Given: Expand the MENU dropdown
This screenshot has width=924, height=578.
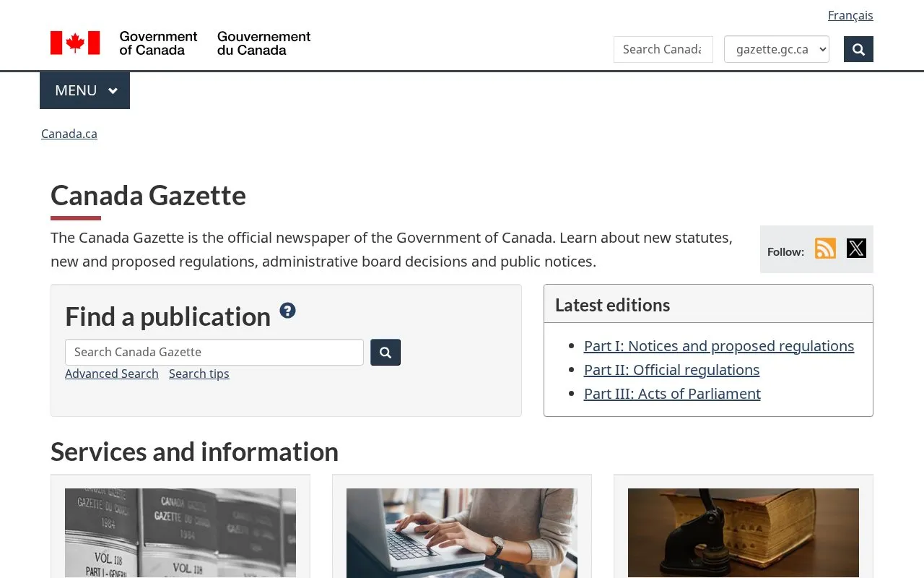Looking at the screenshot, I should point(84,90).
